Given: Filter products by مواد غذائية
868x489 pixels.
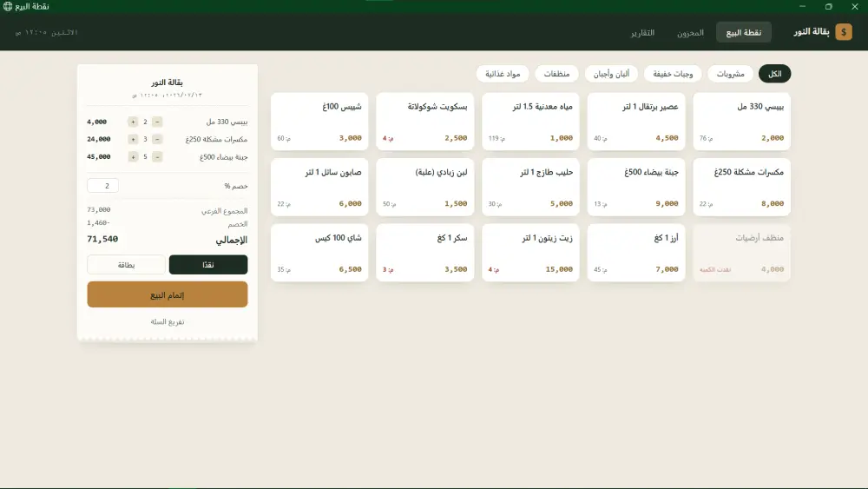Looking at the screenshot, I should [x=503, y=74].
